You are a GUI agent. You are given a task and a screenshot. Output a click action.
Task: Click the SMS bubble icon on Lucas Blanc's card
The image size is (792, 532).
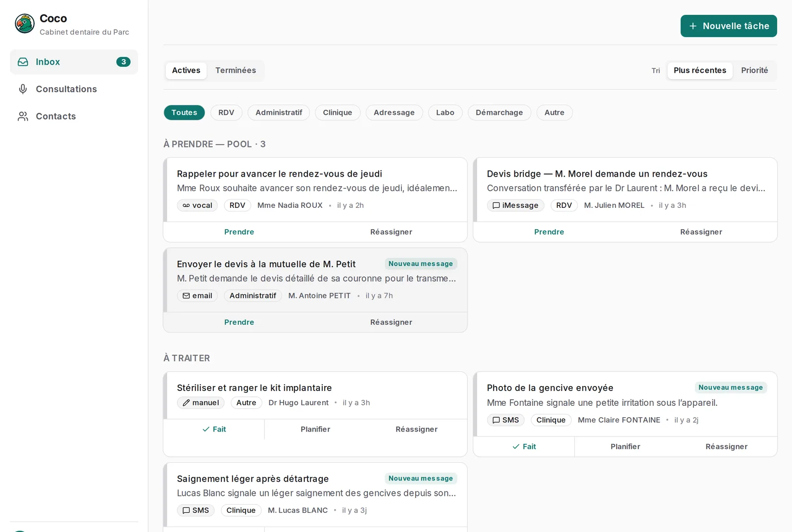tap(186, 511)
